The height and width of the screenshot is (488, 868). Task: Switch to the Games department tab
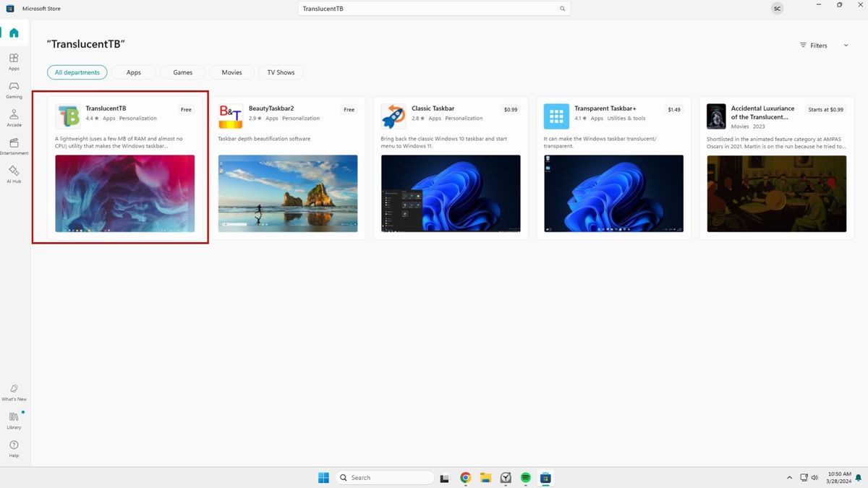point(182,72)
